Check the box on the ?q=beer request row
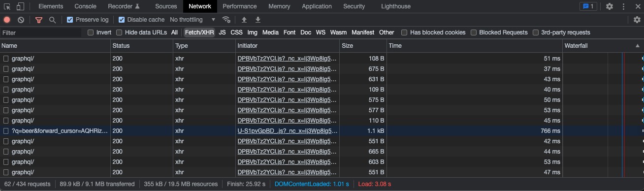Viewport: 644px width, 191px height. click(x=6, y=131)
